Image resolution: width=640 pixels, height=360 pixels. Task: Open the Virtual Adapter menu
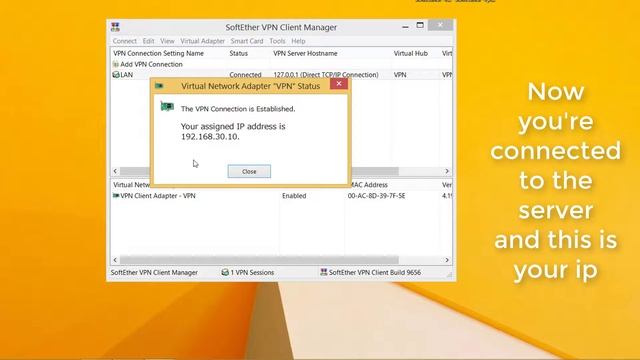coord(202,41)
